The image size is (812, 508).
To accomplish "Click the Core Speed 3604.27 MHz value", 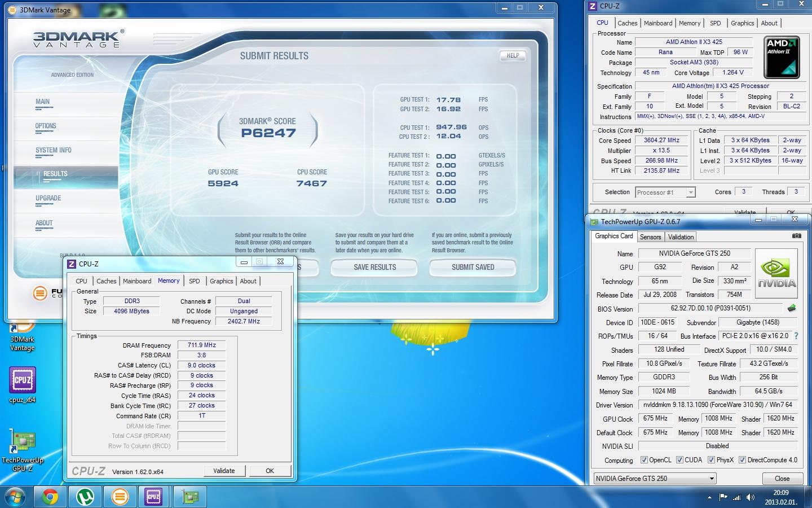I will pyautogui.click(x=661, y=141).
